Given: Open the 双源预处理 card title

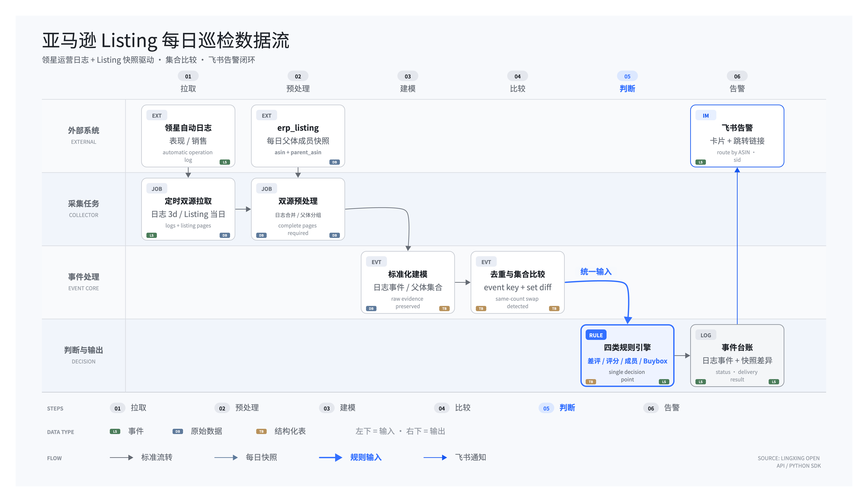Looking at the screenshot, I should click(298, 201).
